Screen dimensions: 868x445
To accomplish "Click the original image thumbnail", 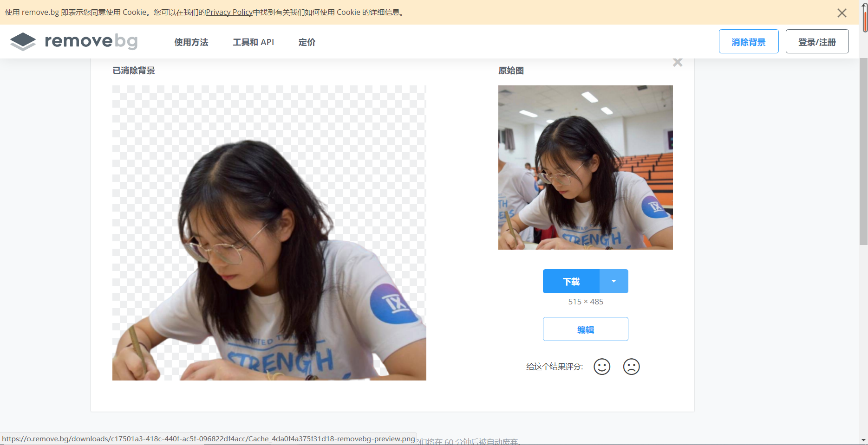I will pyautogui.click(x=586, y=168).
